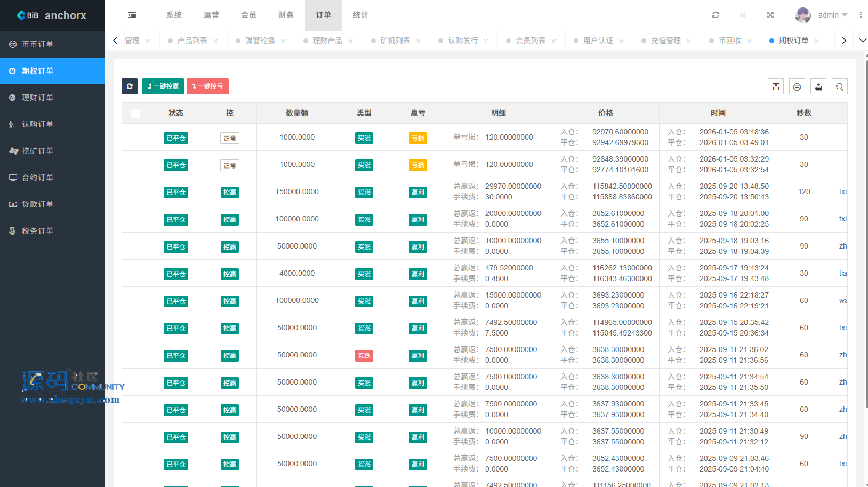868x487 pixels.
Task: Switch to the 会员列表 tab
Action: [530, 41]
